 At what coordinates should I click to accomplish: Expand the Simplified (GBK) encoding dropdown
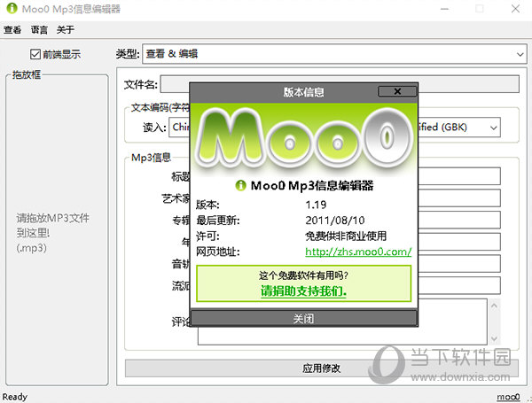(493, 128)
